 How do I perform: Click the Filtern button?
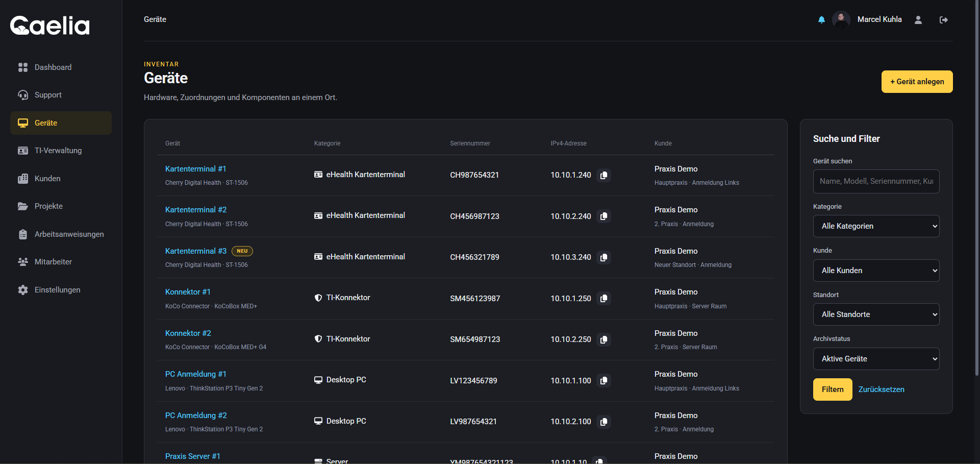coord(833,389)
